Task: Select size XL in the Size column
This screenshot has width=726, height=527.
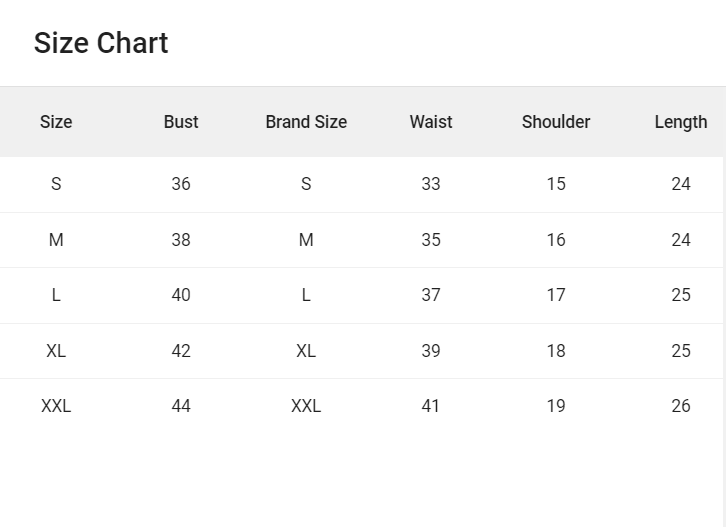Action: (56, 351)
